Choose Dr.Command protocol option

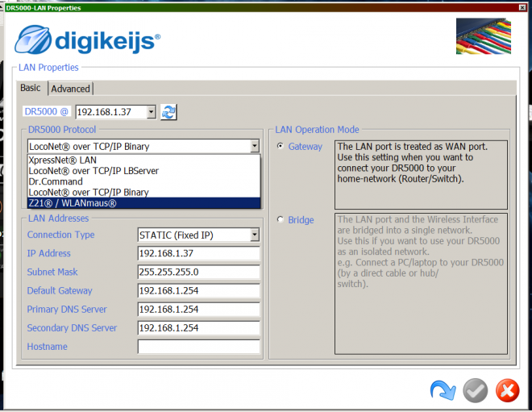tap(143, 181)
